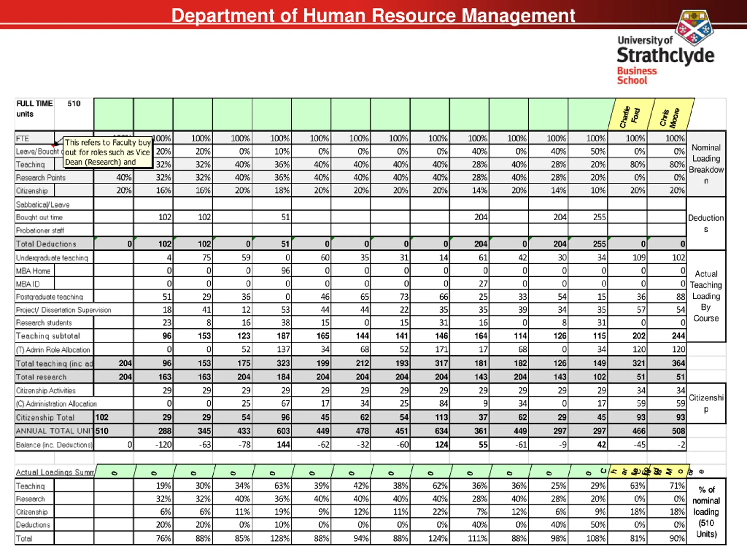Click the 144 cell in the Balance row

[x=272, y=445]
